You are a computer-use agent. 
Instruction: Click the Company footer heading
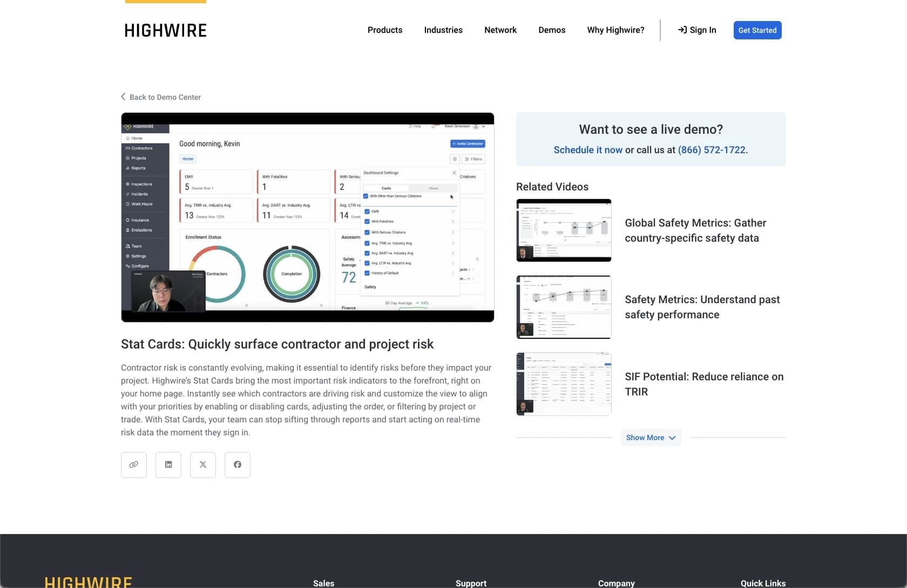click(617, 583)
